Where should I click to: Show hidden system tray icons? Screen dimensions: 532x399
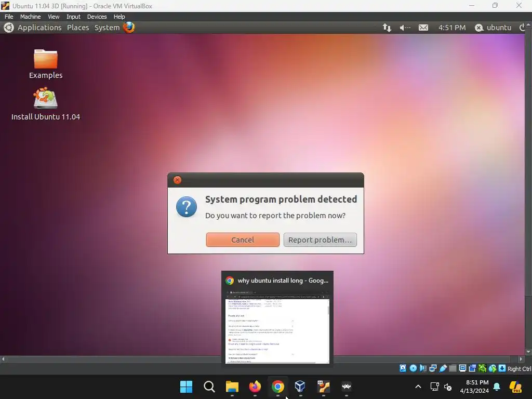click(x=418, y=387)
